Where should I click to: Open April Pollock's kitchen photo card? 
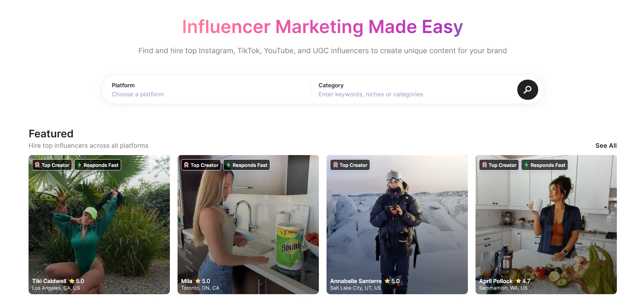click(546, 225)
